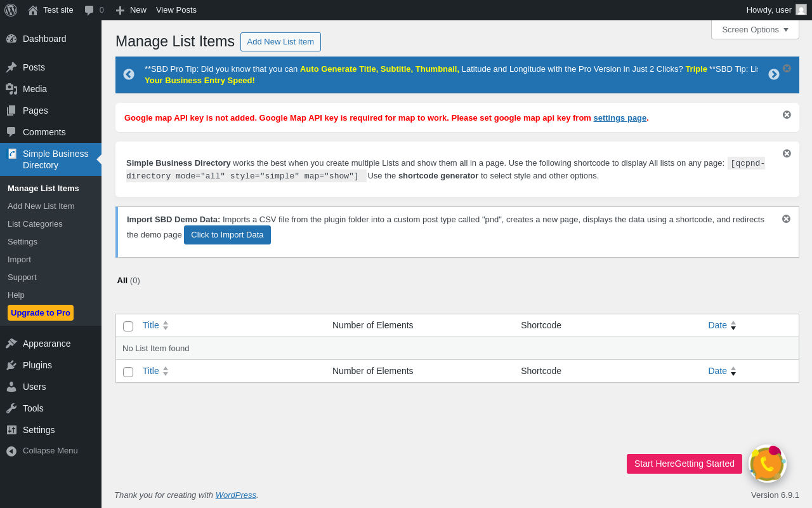
Task: Click the Settings sliders icon
Action: point(11,430)
